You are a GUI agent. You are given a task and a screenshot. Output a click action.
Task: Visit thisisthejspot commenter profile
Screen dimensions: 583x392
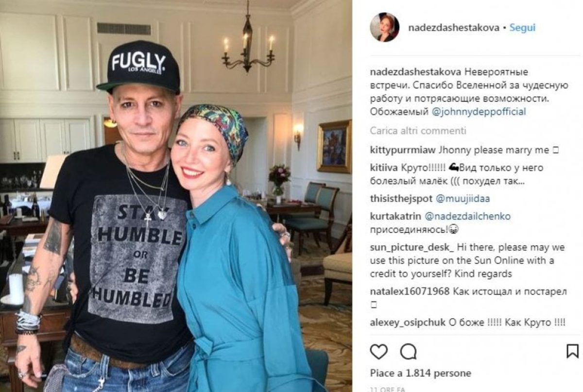click(400, 198)
